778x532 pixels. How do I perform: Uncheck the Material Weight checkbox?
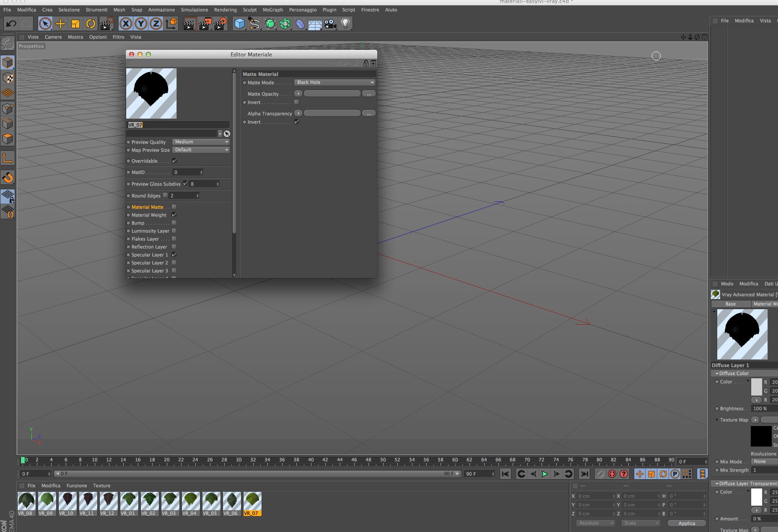174,215
